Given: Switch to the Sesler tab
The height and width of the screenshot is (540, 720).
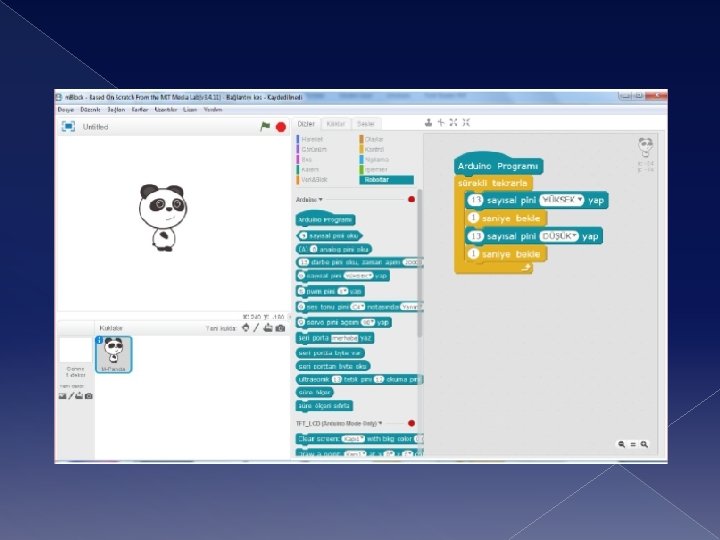Looking at the screenshot, I should click(x=366, y=124).
